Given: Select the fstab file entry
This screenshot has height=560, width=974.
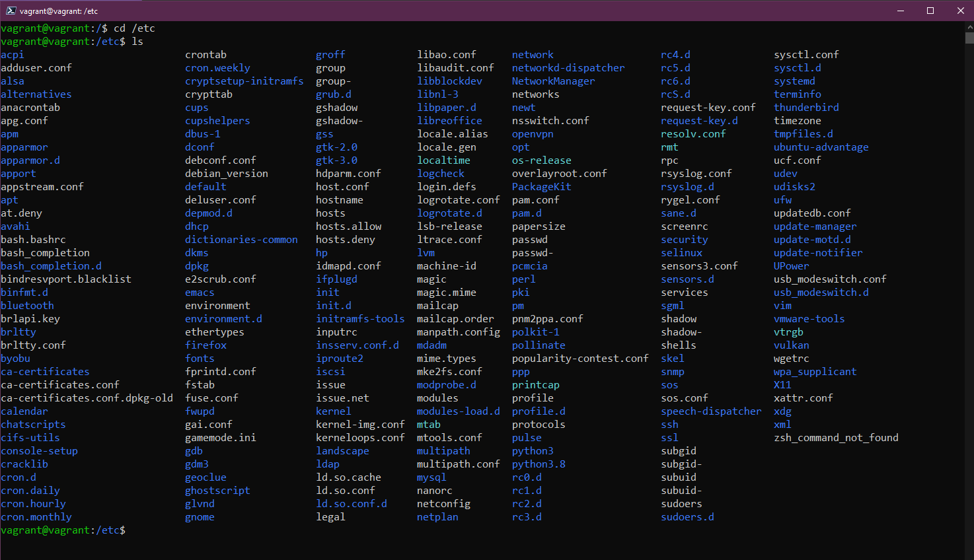Looking at the screenshot, I should [199, 384].
